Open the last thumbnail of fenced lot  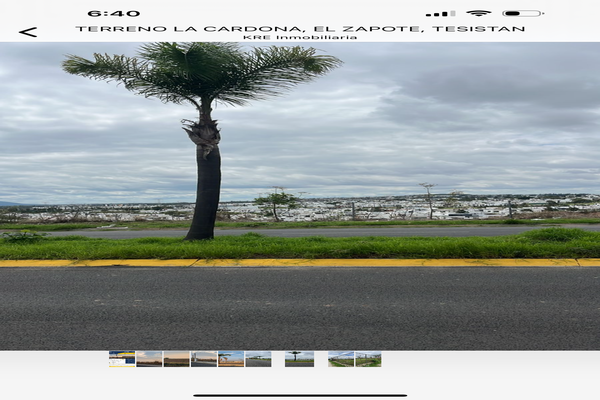pyautogui.click(x=368, y=359)
